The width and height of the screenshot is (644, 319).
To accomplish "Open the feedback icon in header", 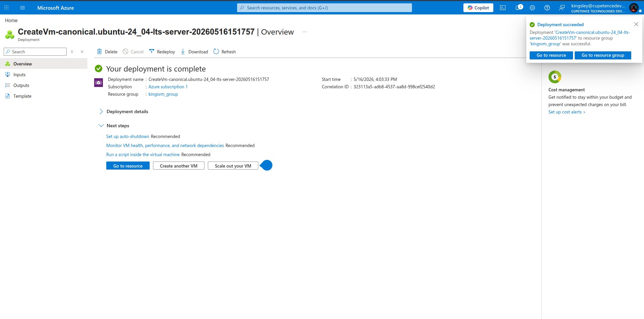I will point(562,8).
